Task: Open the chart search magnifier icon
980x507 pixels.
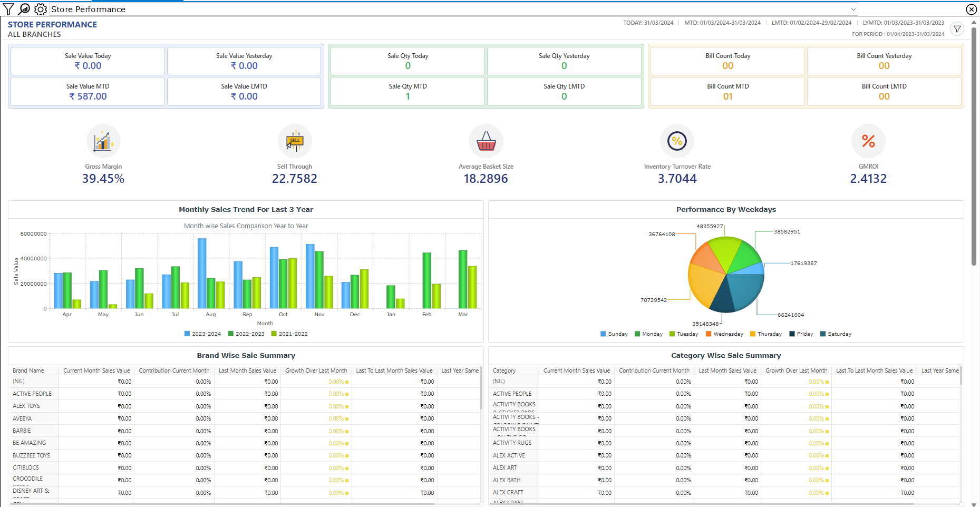Action: [x=24, y=9]
